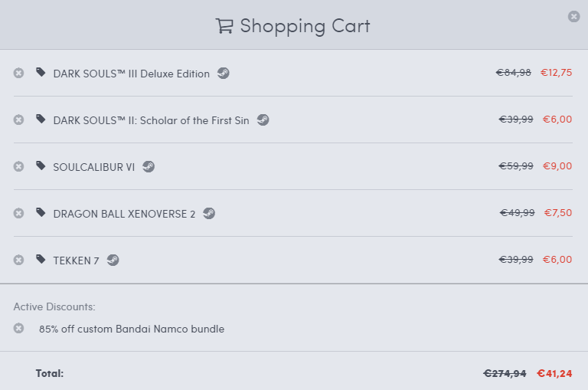Image resolution: width=588 pixels, height=390 pixels.
Task: Click Steam icon next to DRAGON BALL XENOVERSE 2
Action: pos(208,213)
